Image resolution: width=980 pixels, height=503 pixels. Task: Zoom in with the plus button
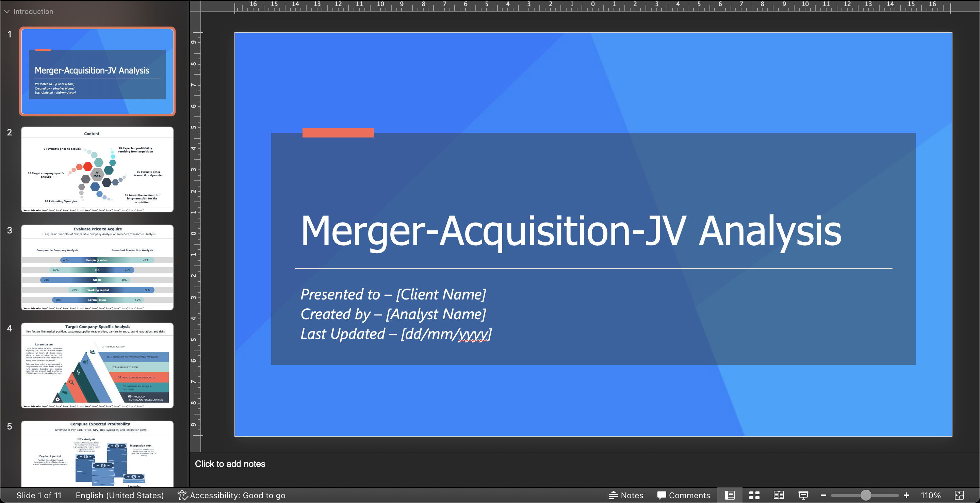906,495
